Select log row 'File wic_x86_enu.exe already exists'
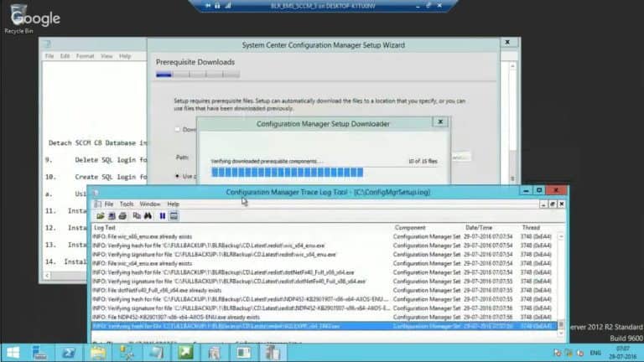The image size is (644, 362). click(324, 237)
